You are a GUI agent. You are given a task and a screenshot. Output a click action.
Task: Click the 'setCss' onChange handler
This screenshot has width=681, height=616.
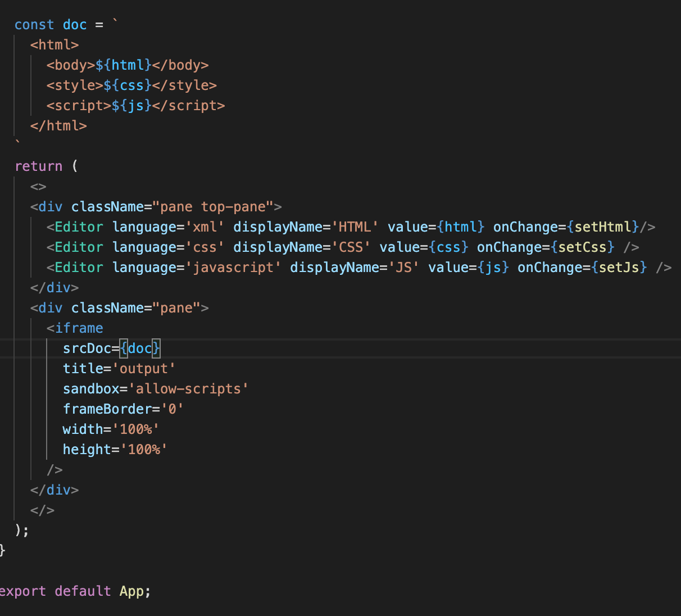(x=583, y=247)
